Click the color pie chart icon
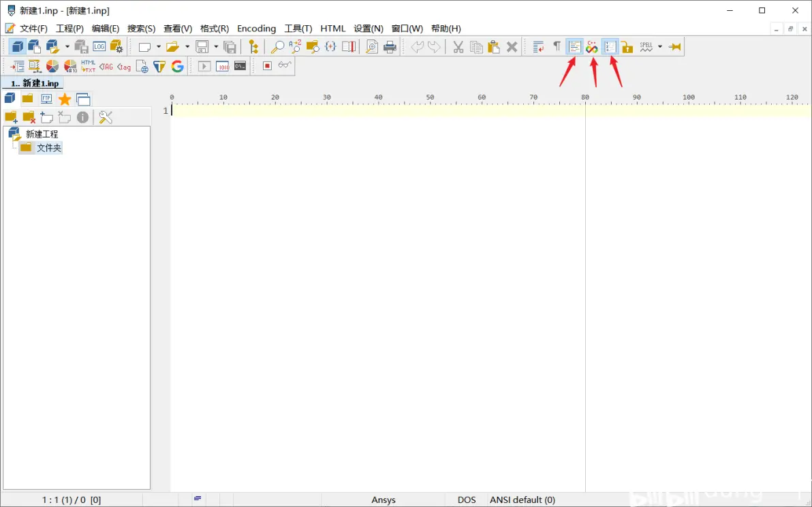 (52, 66)
